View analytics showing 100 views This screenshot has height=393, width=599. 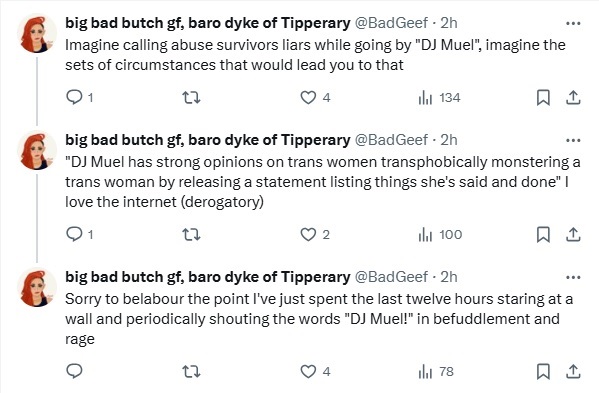pyautogui.click(x=440, y=235)
